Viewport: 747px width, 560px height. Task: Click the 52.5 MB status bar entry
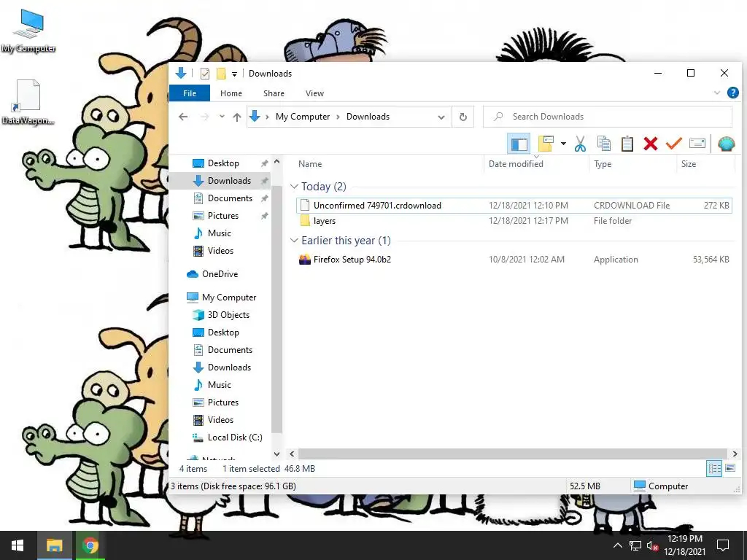(x=585, y=486)
